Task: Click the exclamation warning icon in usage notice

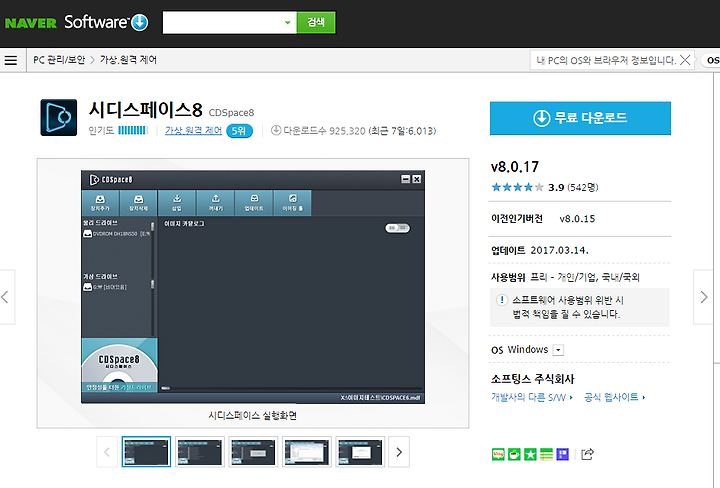Action: pyautogui.click(x=501, y=300)
